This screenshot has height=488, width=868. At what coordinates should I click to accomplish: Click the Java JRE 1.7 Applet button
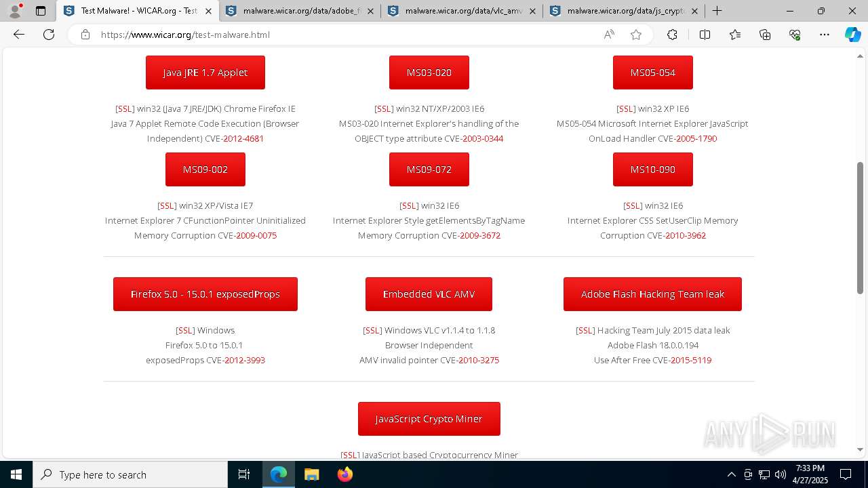click(205, 73)
